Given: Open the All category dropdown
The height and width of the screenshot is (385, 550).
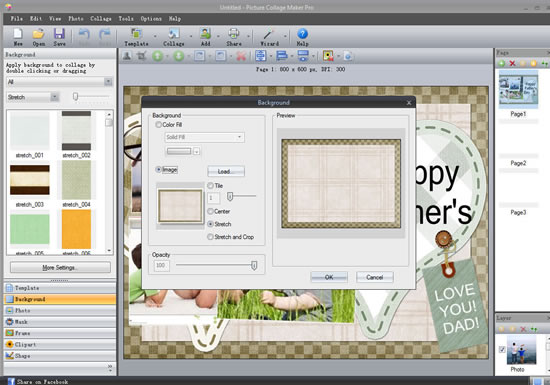Looking at the screenshot, I should click(x=59, y=82).
